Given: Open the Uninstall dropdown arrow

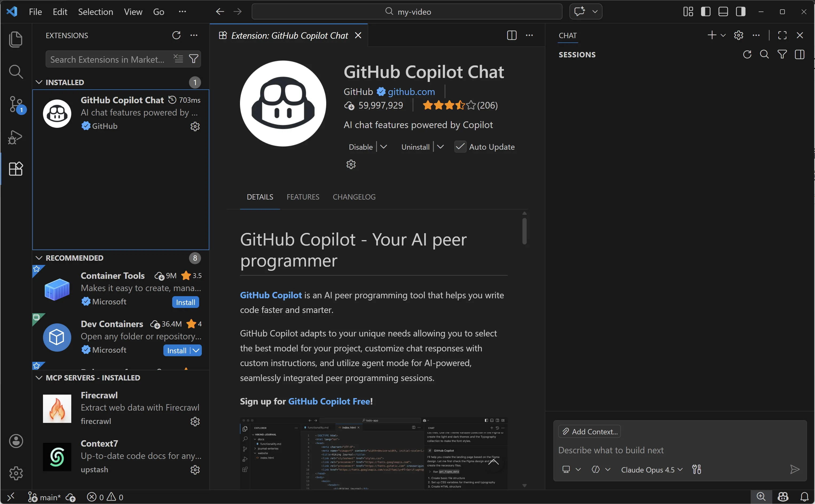Looking at the screenshot, I should [x=440, y=147].
